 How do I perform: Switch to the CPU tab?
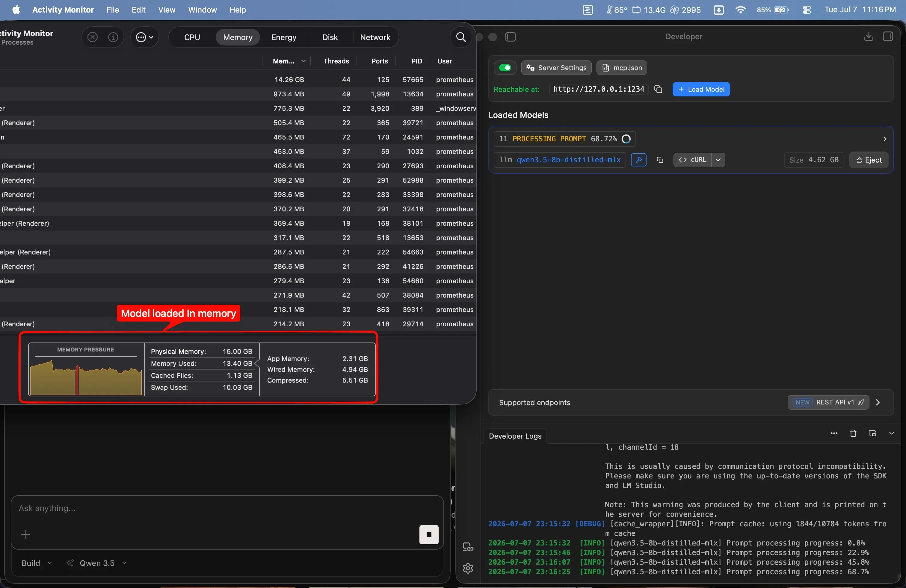point(192,37)
